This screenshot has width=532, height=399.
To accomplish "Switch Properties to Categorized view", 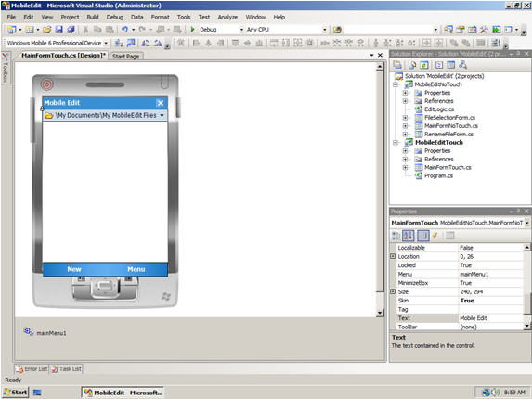I will point(396,236).
